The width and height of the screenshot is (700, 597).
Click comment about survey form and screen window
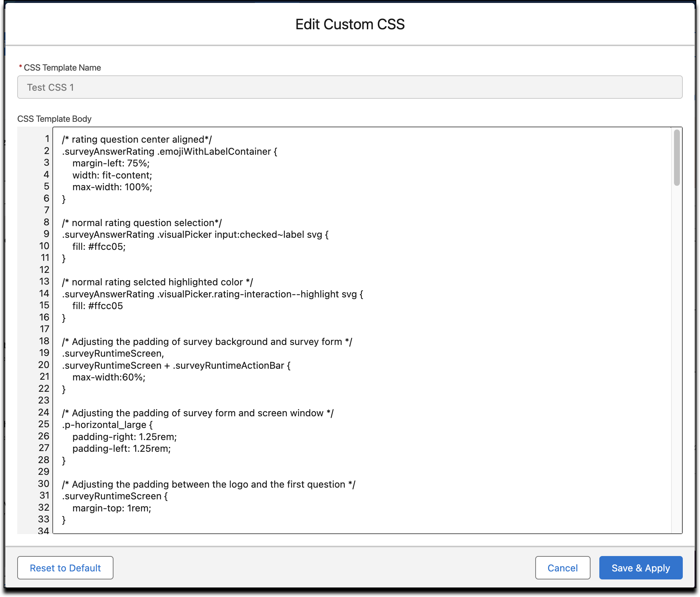[198, 413]
